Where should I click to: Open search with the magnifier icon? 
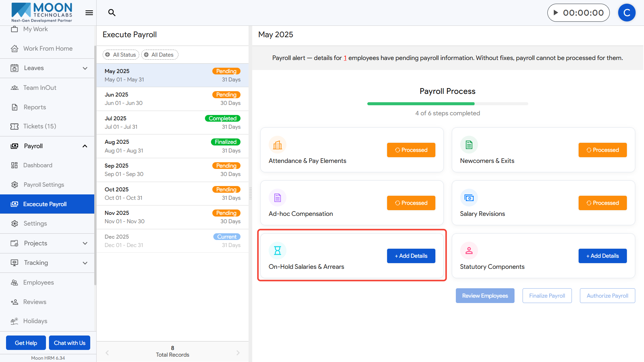[x=112, y=13]
